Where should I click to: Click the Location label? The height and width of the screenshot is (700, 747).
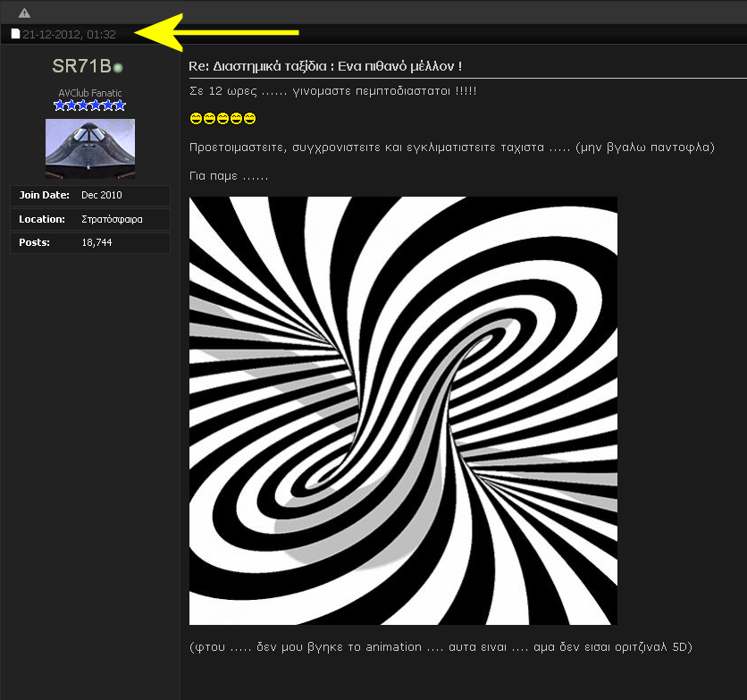42,219
